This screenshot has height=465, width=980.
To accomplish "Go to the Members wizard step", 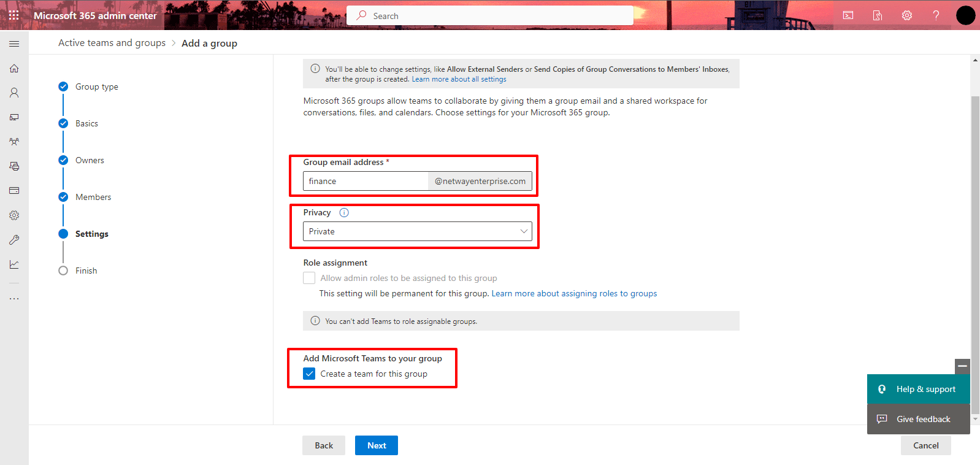I will tap(93, 197).
